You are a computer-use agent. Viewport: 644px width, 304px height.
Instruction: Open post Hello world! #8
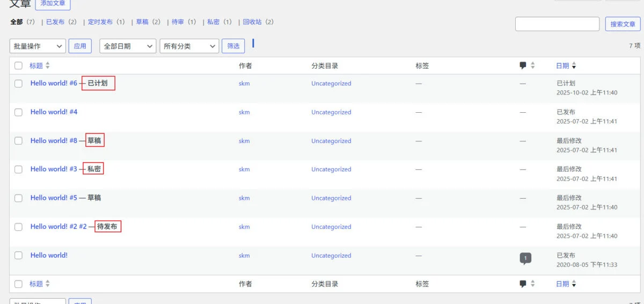click(54, 141)
